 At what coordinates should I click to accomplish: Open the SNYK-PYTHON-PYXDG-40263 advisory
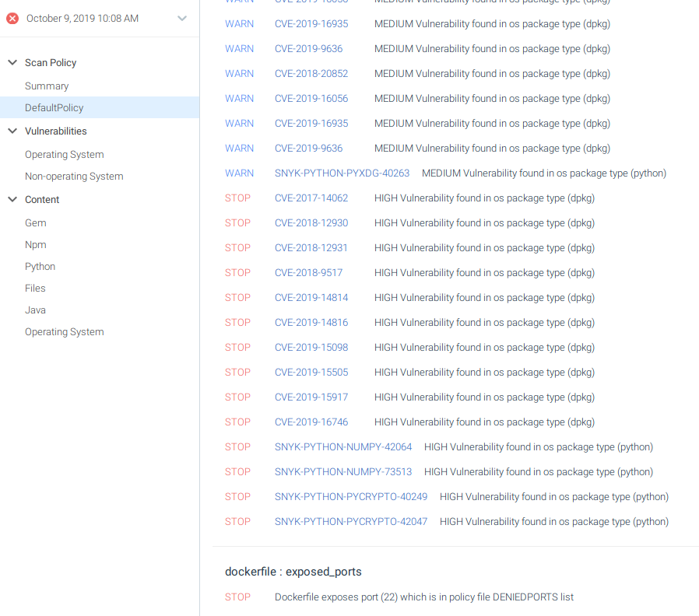342,173
